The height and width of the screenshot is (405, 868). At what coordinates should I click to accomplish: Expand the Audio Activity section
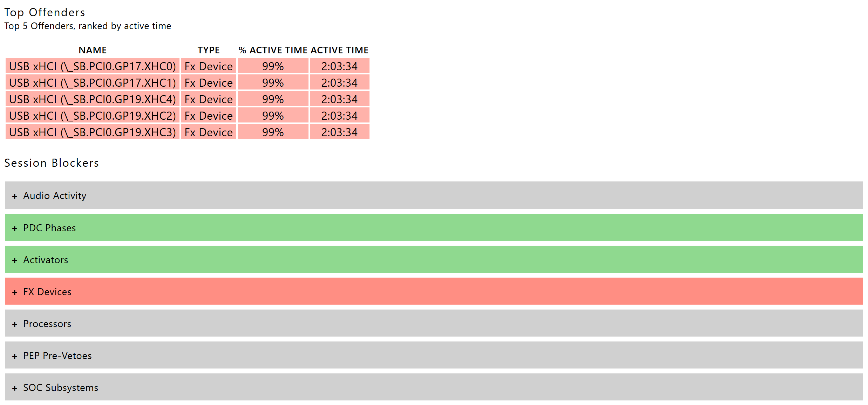coord(55,195)
